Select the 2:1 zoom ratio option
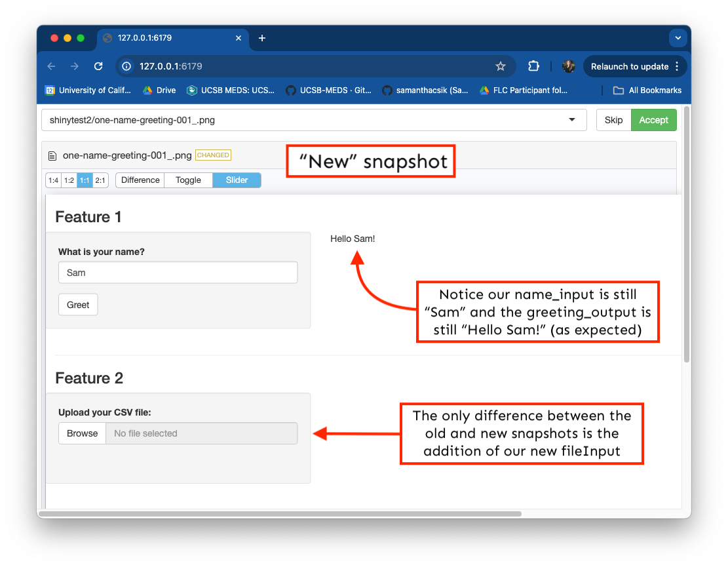The image size is (728, 567). [100, 180]
